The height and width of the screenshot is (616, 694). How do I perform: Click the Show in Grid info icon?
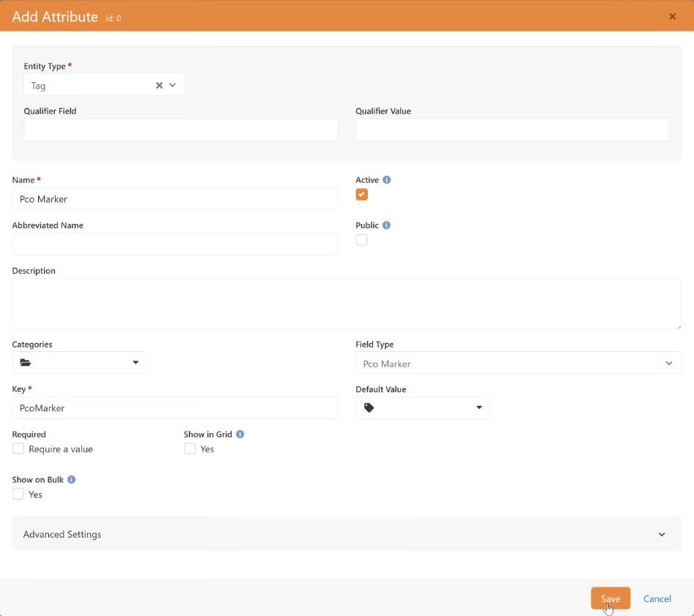[x=240, y=435]
